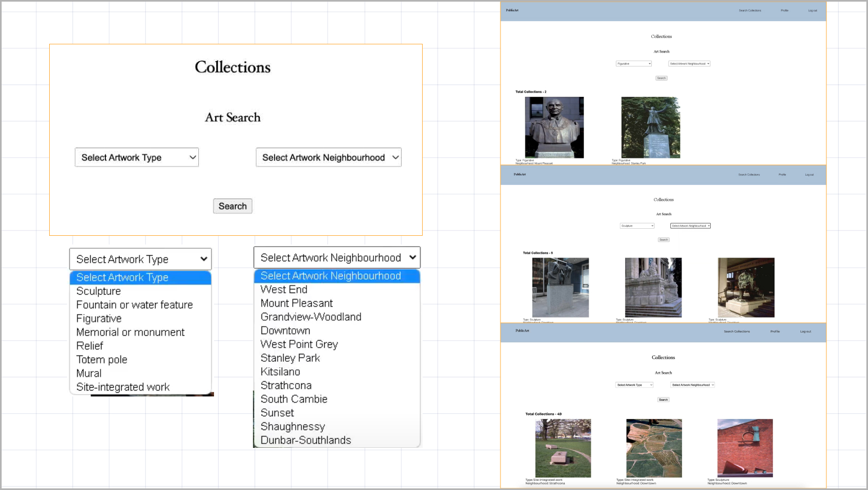Click Log out on the Figurative results page
Viewport: 868px width, 490px height.
812,11
